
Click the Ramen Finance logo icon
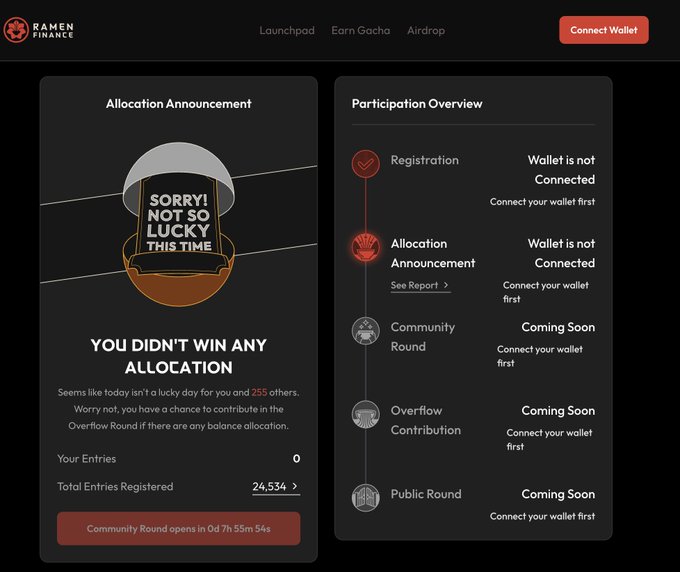pyautogui.click(x=16, y=30)
